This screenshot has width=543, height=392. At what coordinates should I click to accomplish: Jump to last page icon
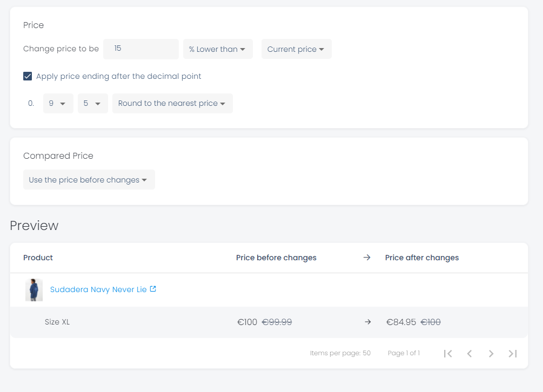point(513,354)
